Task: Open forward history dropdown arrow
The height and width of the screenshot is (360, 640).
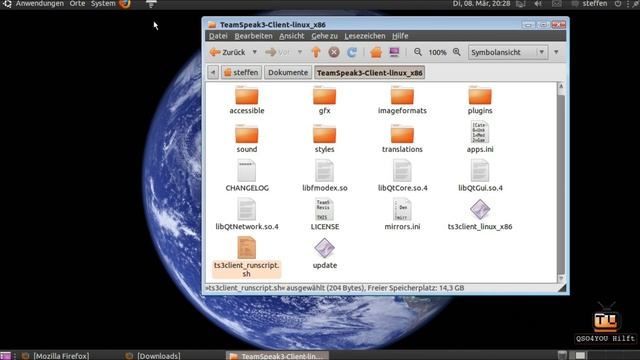Action: pyautogui.click(x=300, y=52)
